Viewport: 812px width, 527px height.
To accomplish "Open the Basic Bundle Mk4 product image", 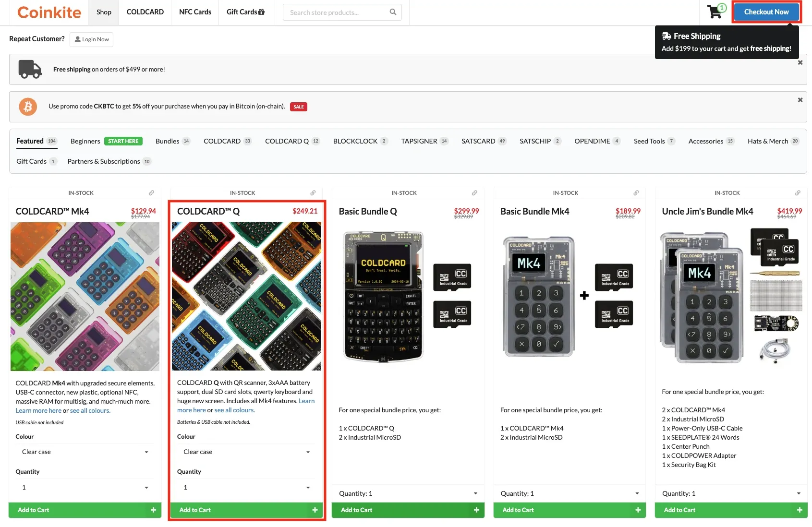I will click(x=570, y=297).
